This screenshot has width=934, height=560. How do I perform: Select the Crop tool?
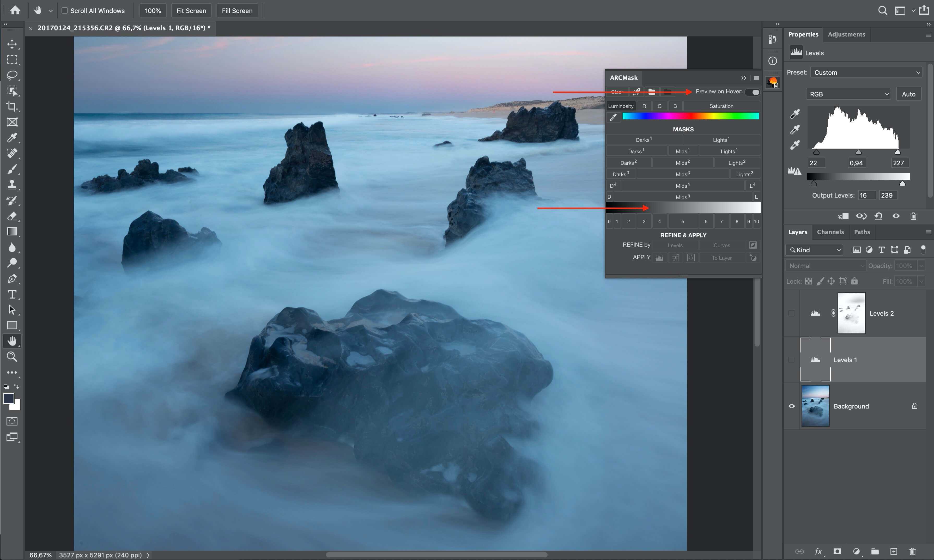point(12,106)
